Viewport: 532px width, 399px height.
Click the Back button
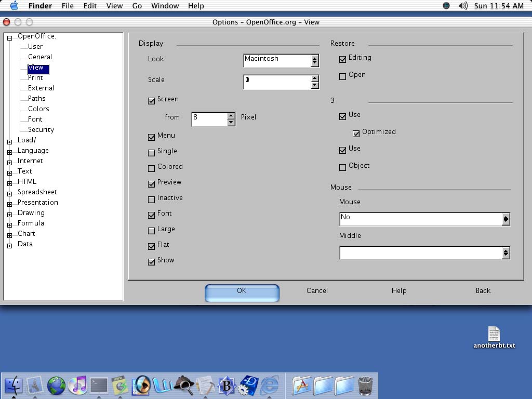pos(483,291)
